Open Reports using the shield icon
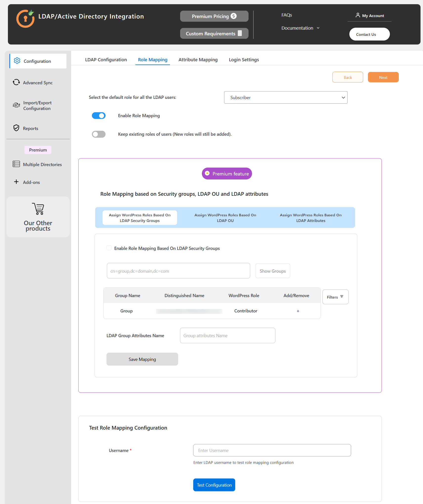 coord(16,128)
